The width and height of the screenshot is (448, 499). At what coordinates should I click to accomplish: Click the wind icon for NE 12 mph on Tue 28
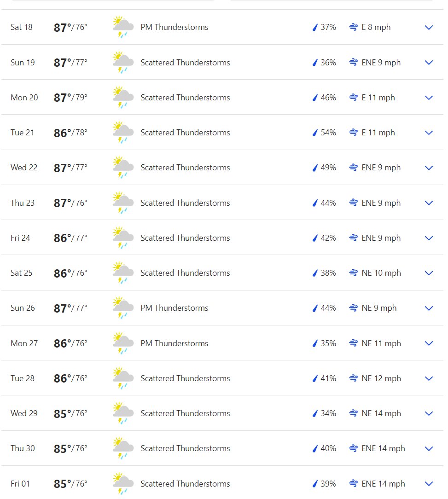point(353,378)
